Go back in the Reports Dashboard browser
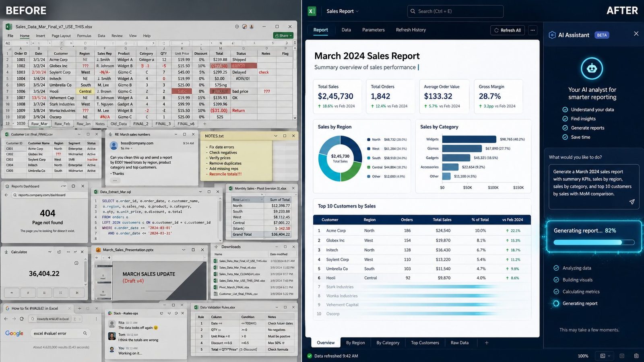The height and width of the screenshot is (362, 644). (x=6, y=195)
